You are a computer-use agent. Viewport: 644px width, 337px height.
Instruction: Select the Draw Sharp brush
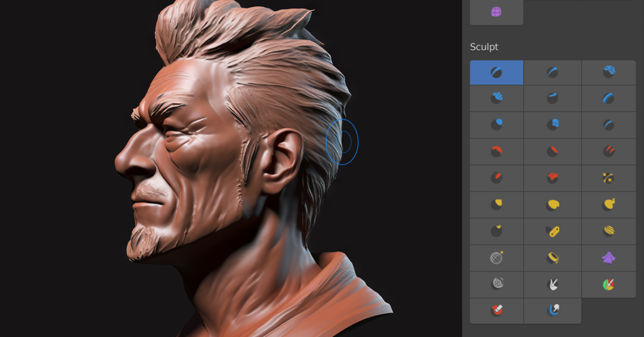pyautogui.click(x=552, y=72)
